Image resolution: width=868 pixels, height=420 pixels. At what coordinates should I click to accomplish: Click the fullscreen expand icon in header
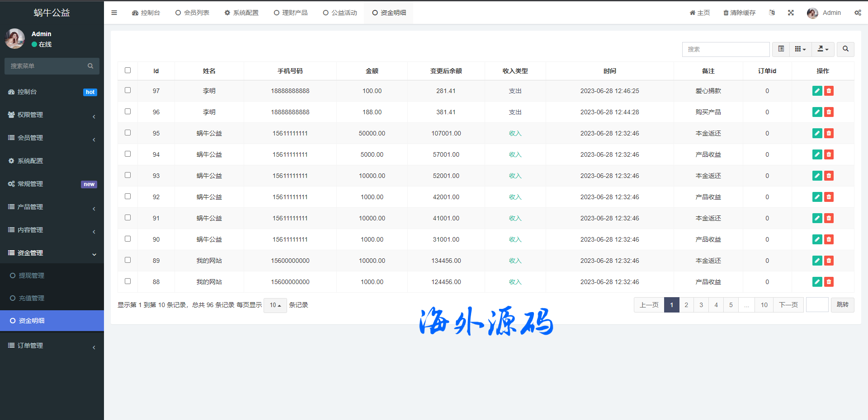[x=791, y=13]
